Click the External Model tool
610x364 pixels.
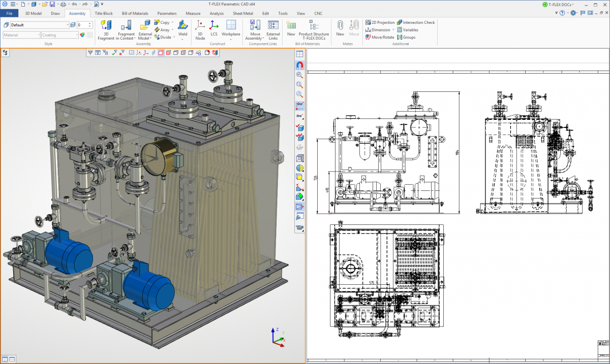tap(145, 30)
